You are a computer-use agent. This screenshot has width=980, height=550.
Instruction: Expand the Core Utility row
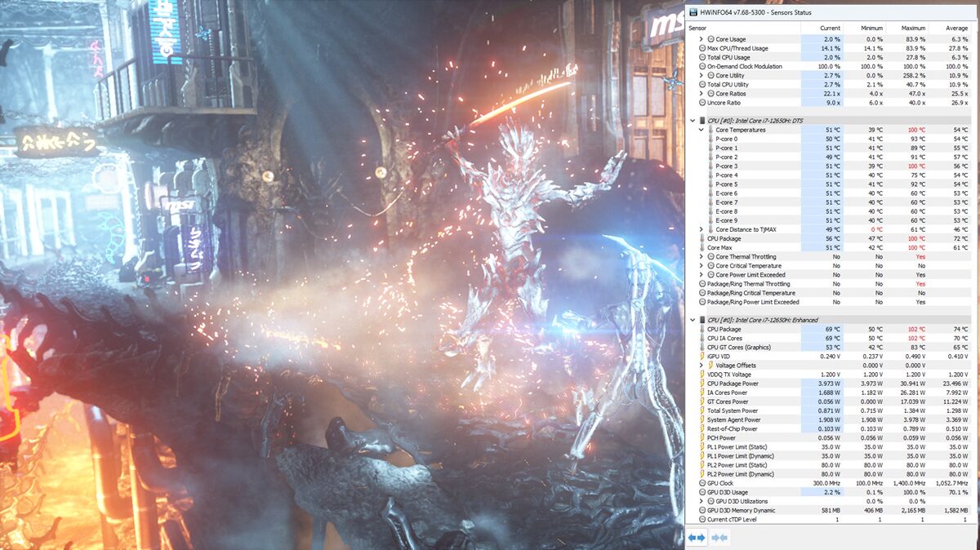[701, 75]
